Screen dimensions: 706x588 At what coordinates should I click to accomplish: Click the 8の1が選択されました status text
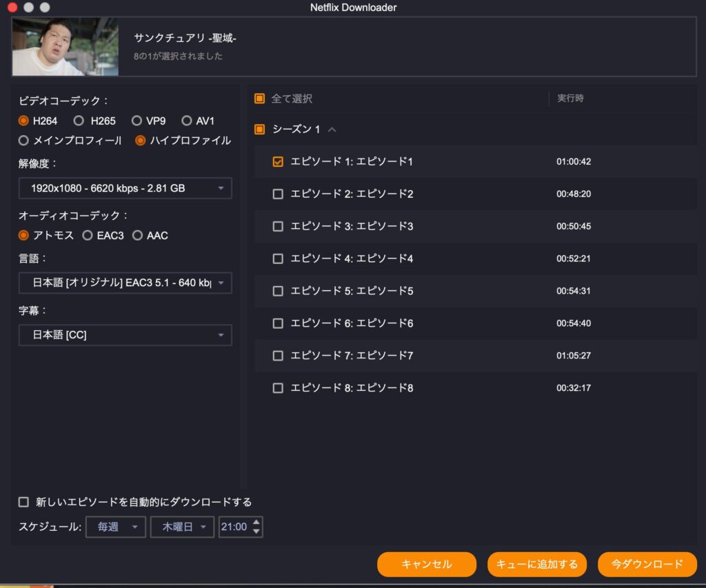pyautogui.click(x=178, y=57)
